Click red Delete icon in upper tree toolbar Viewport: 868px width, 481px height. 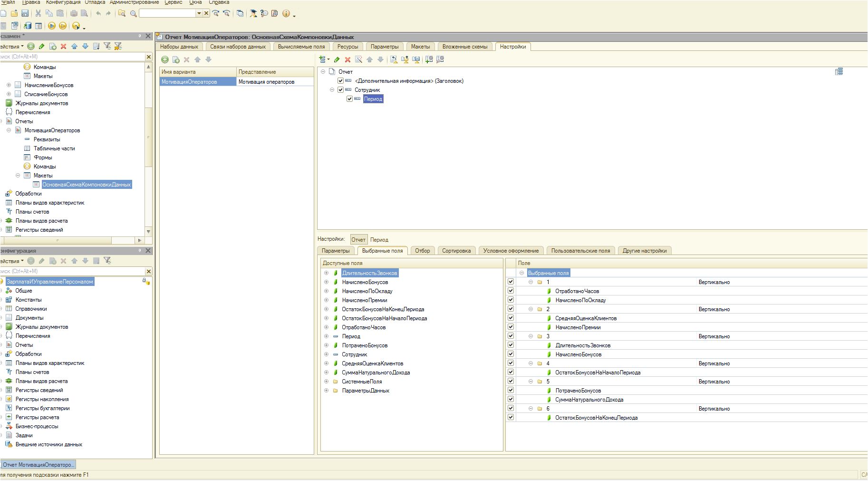[x=63, y=46]
